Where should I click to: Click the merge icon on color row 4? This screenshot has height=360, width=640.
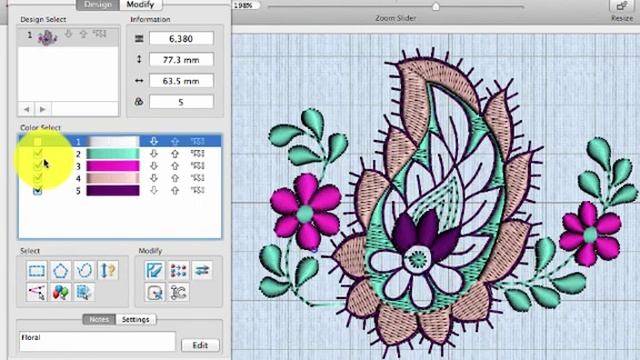[x=198, y=178]
